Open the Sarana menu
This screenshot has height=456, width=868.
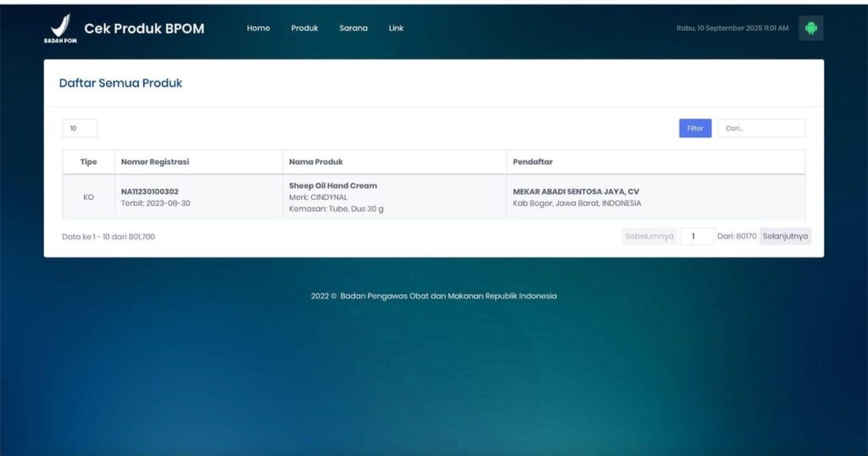353,28
